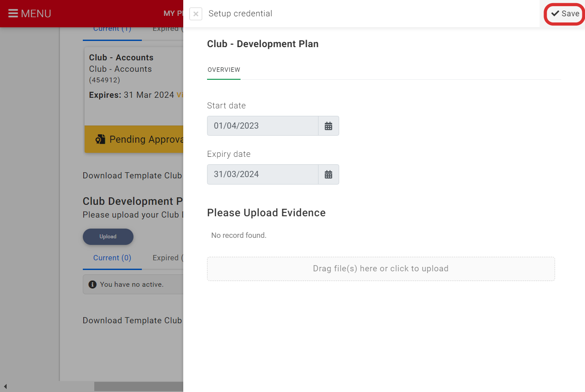585x392 pixels.
Task: Open the Expiry date calendar picker
Action: point(329,174)
